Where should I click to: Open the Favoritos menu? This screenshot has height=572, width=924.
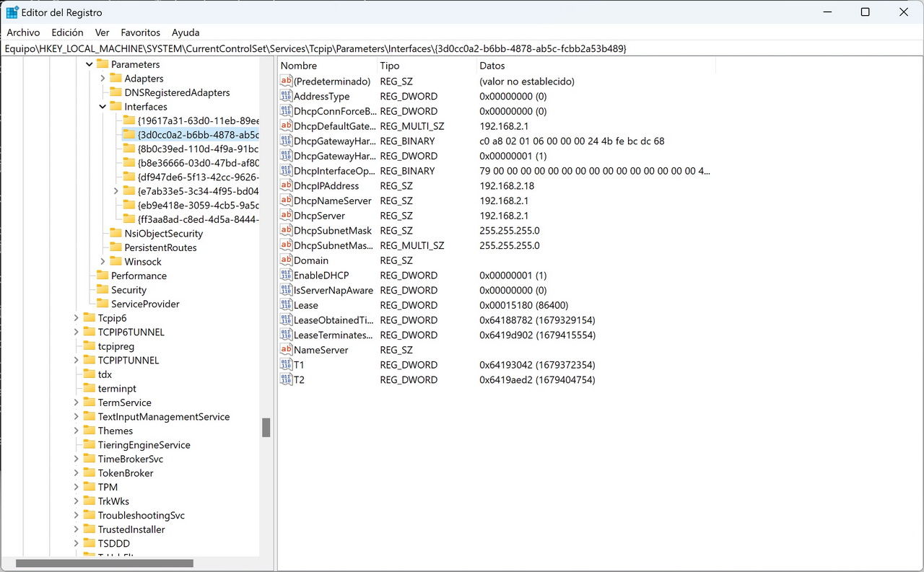click(140, 32)
